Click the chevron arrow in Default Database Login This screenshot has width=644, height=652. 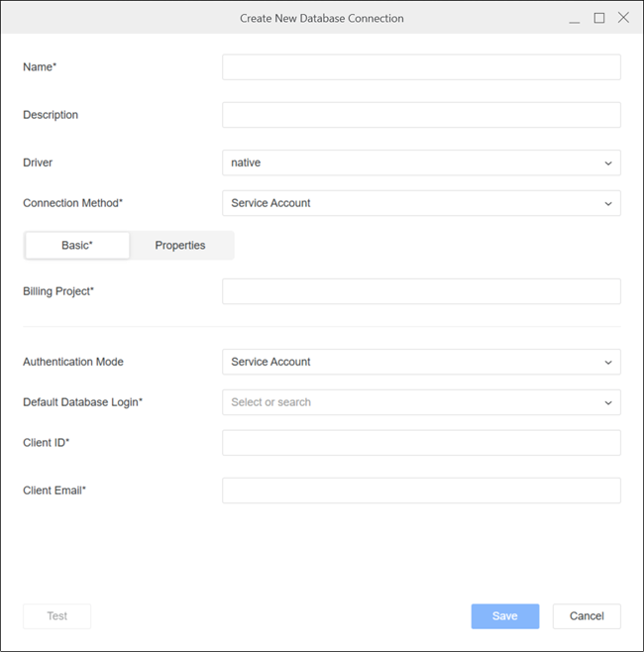608,402
